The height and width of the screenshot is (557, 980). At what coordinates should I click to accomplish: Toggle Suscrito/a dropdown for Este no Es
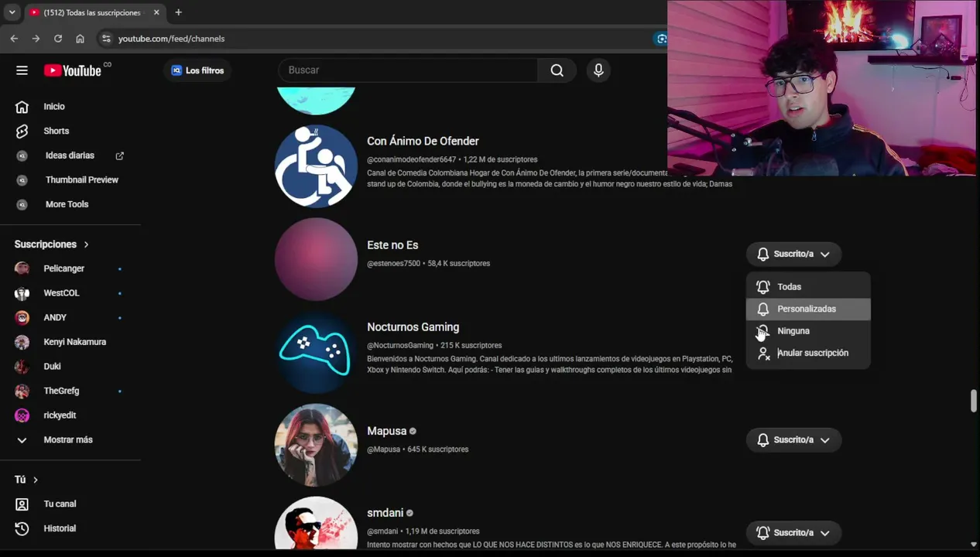click(x=793, y=254)
